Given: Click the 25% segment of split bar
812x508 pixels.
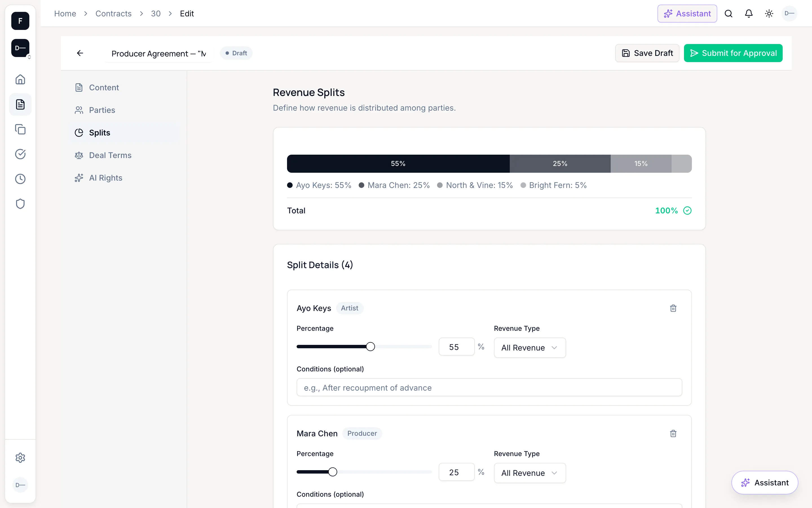Looking at the screenshot, I should pos(560,164).
